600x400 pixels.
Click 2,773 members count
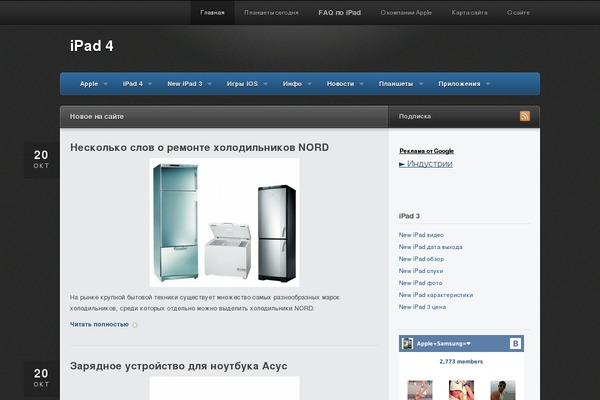(x=461, y=361)
